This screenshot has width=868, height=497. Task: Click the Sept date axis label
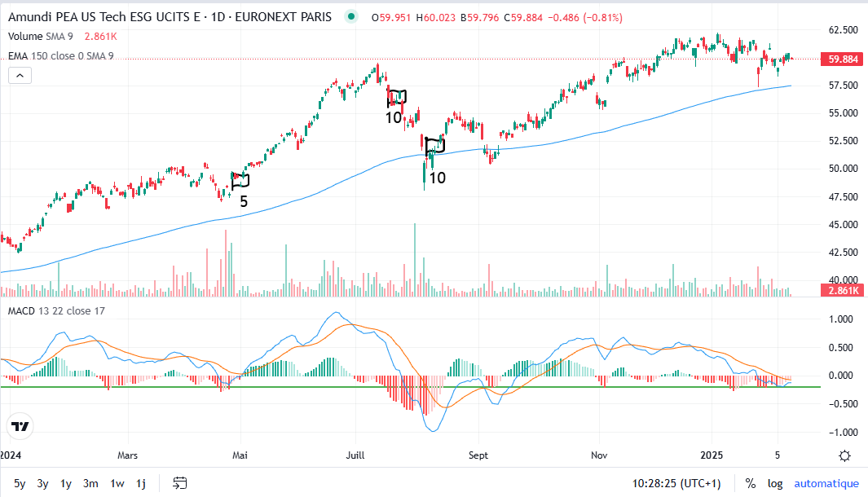pos(478,455)
